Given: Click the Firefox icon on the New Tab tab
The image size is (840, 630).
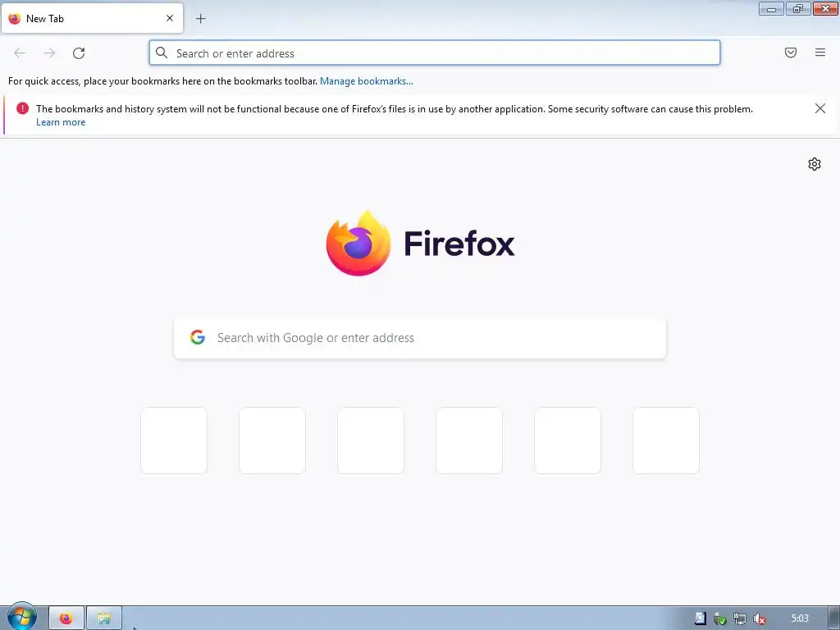Looking at the screenshot, I should 15,19.
